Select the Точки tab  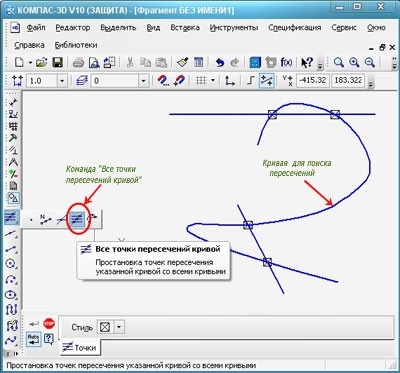[80, 347]
